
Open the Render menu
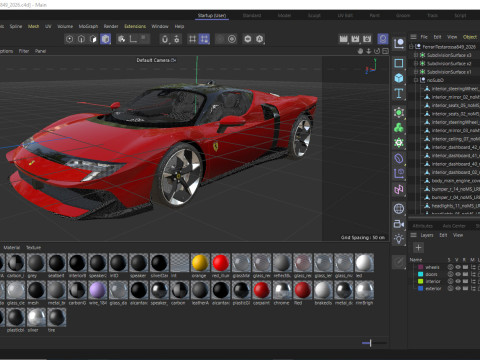(111, 26)
